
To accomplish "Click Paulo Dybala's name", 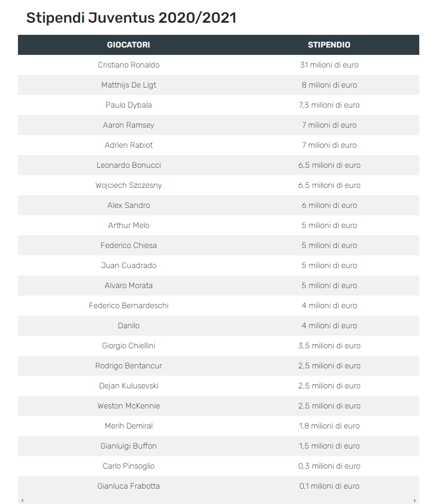I will (128, 105).
